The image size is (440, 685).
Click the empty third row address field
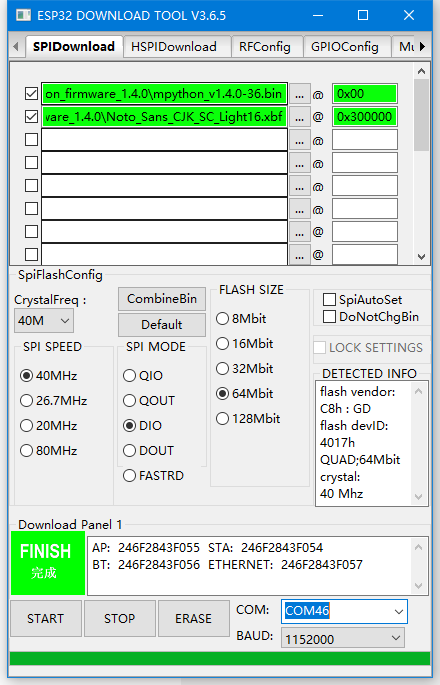tap(365, 140)
